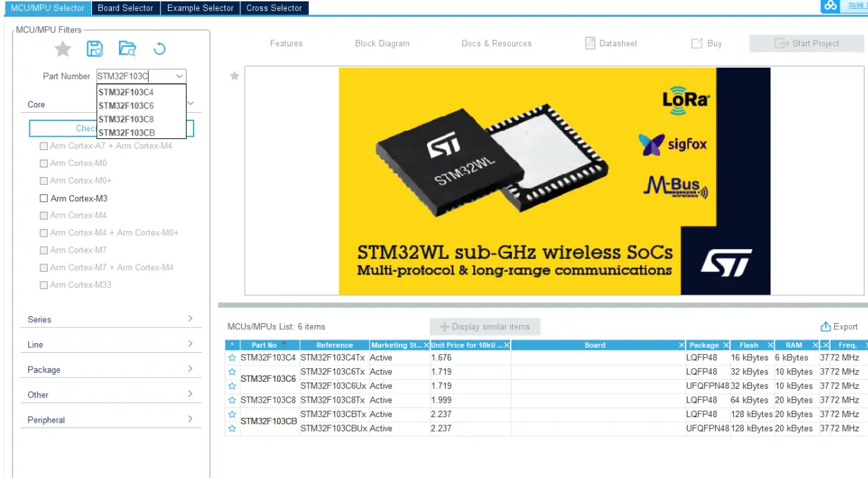Click Display similar items button
The image size is (868, 478).
[485, 327]
